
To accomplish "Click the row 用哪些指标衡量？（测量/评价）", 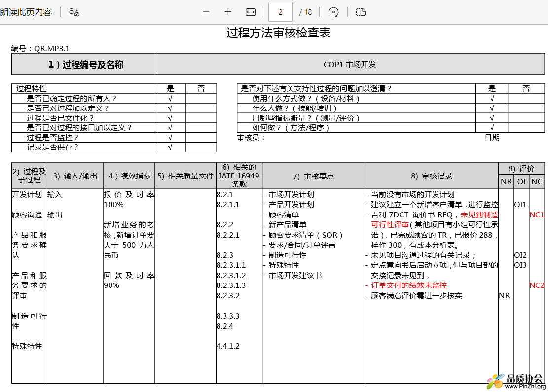I will point(391,118).
